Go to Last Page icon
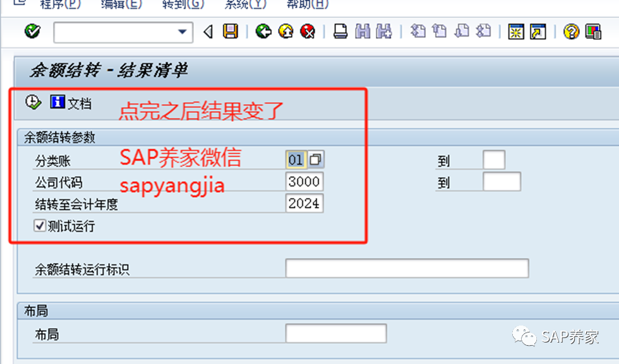 coord(483,31)
